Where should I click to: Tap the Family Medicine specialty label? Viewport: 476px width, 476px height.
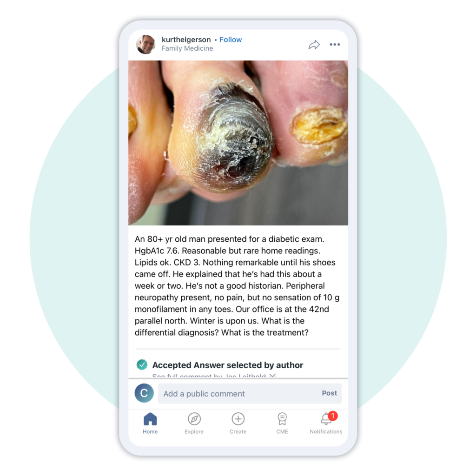click(x=187, y=48)
